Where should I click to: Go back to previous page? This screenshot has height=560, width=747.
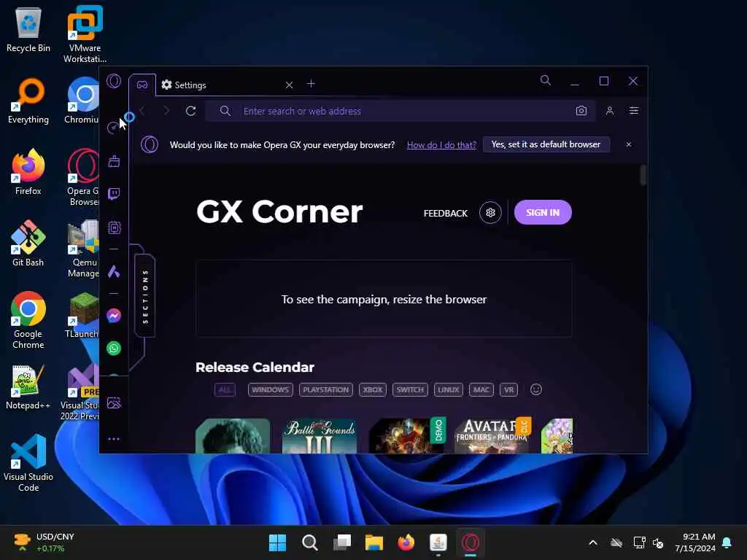(x=142, y=111)
